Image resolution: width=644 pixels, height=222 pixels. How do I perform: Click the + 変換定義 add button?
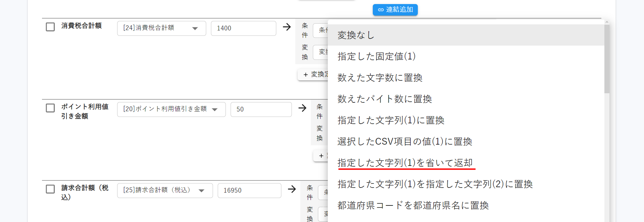pos(314,75)
